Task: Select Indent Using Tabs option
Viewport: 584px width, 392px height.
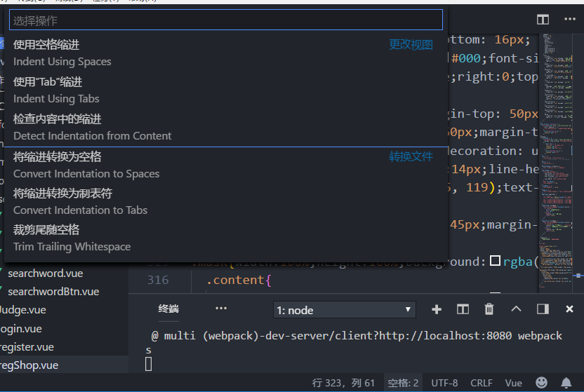Action: (226, 90)
